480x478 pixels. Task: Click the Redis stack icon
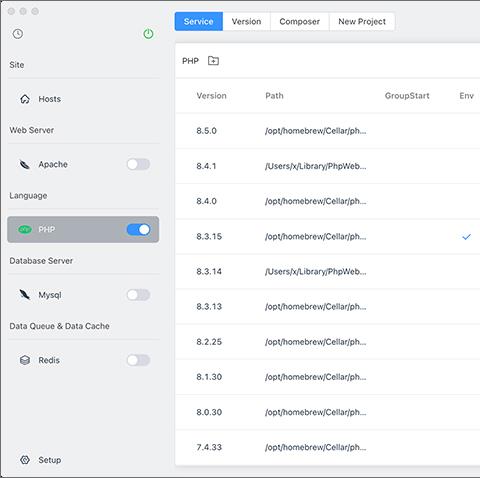(x=25, y=360)
